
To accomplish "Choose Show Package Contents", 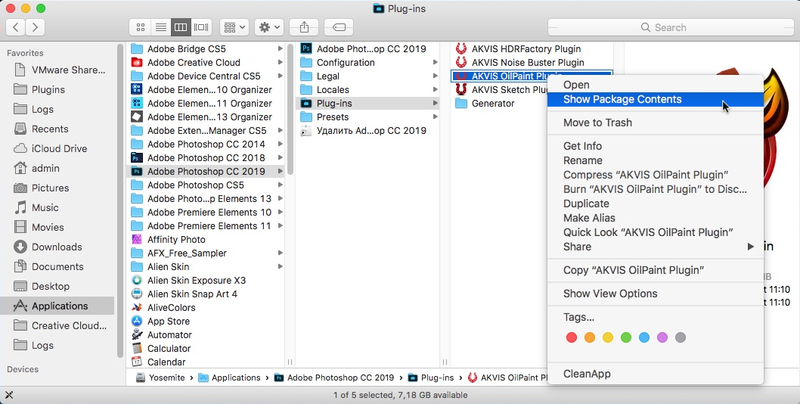I will [655, 99].
